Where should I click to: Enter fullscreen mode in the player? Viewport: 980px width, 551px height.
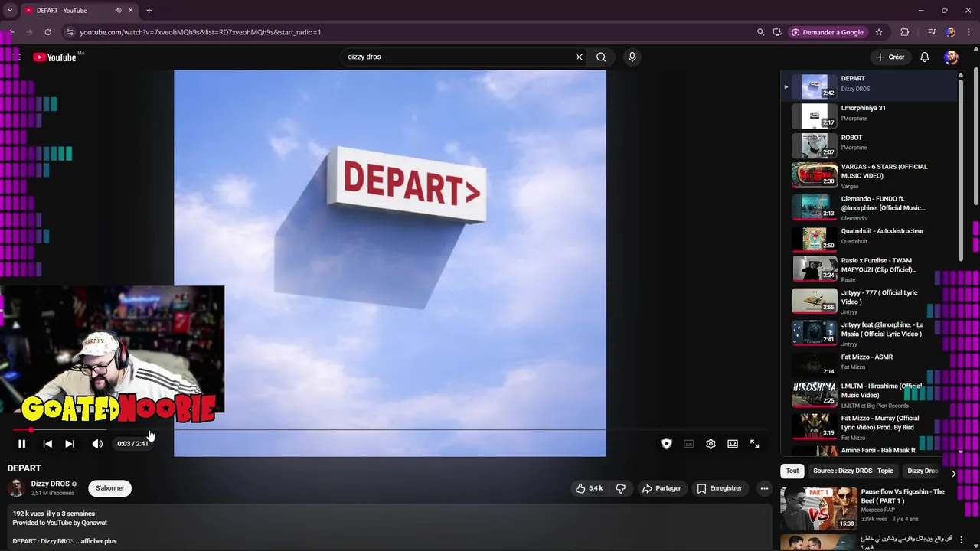coord(755,444)
